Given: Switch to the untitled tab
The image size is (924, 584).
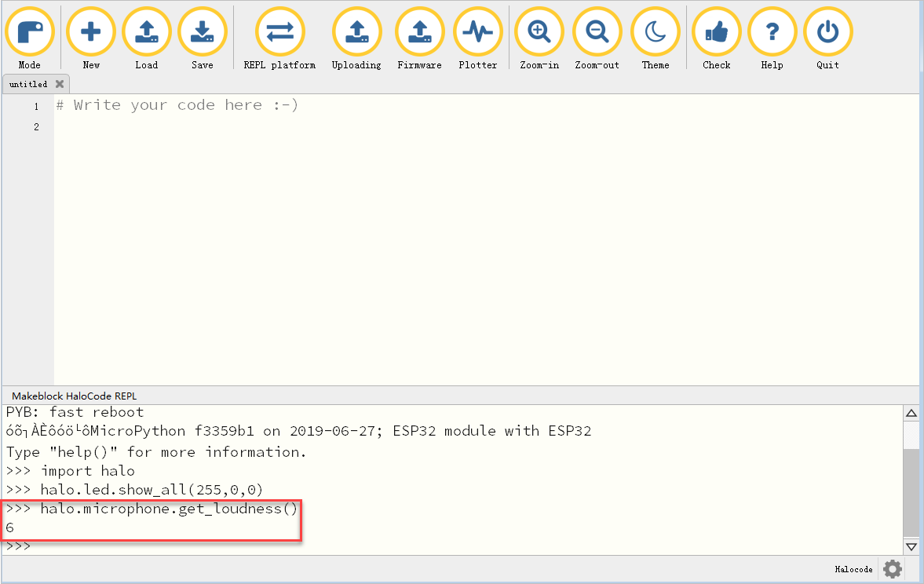Looking at the screenshot, I should [28, 84].
